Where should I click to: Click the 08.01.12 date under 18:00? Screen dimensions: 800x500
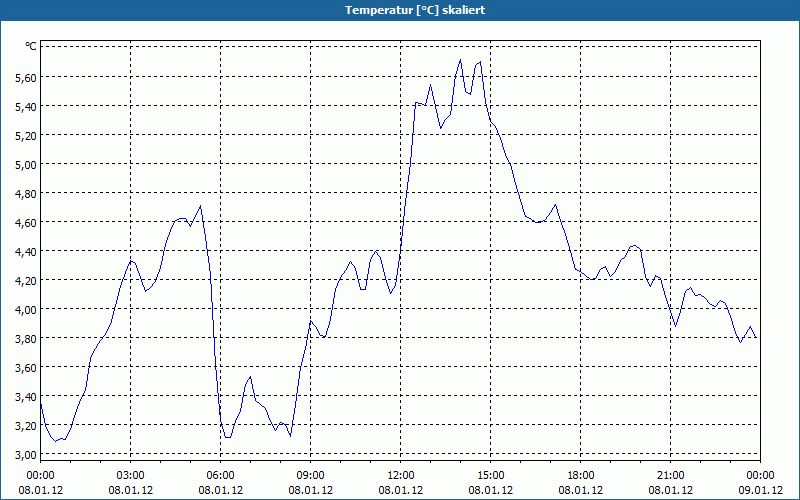[x=581, y=490]
